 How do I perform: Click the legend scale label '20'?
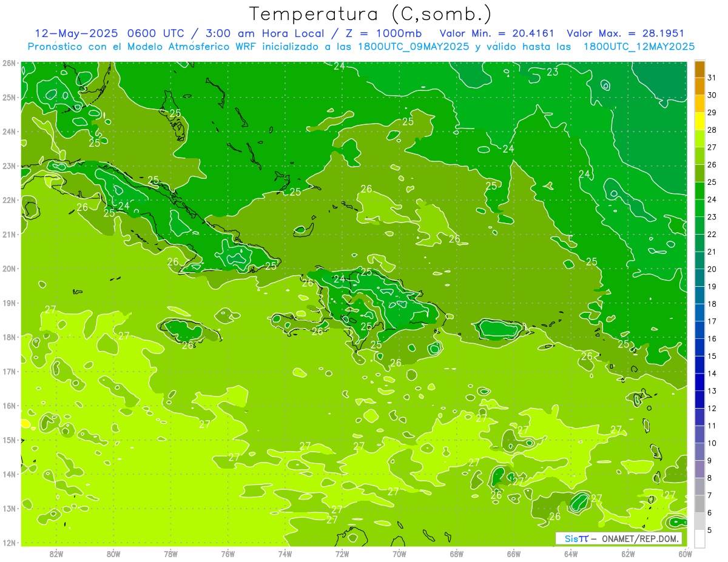point(712,269)
